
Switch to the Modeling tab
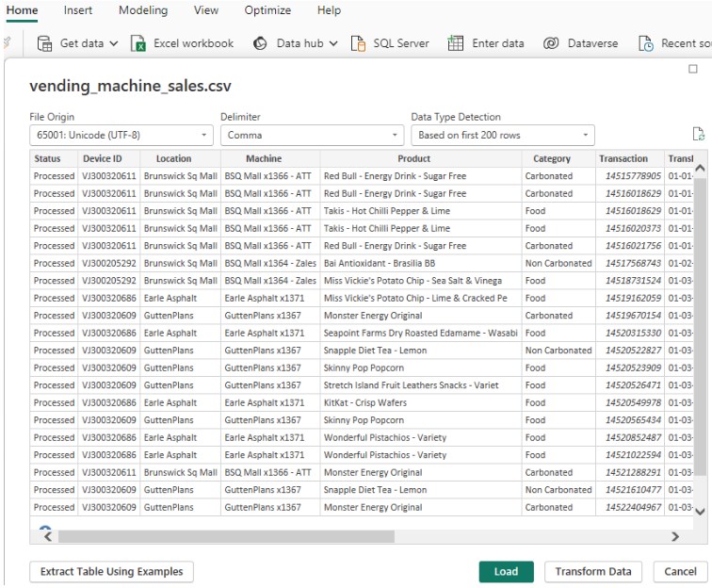143,10
